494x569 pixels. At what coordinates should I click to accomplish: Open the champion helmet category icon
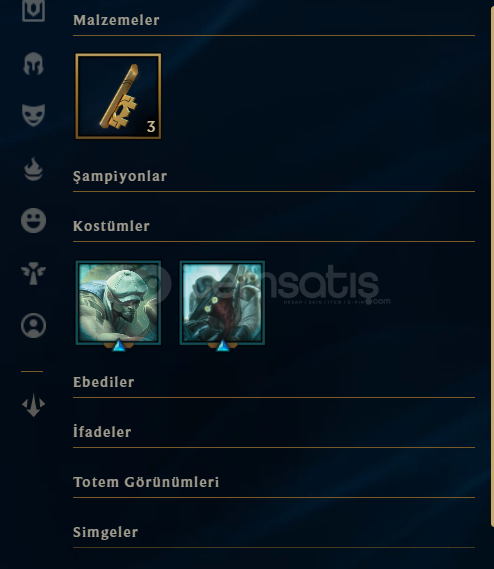click(x=33, y=64)
